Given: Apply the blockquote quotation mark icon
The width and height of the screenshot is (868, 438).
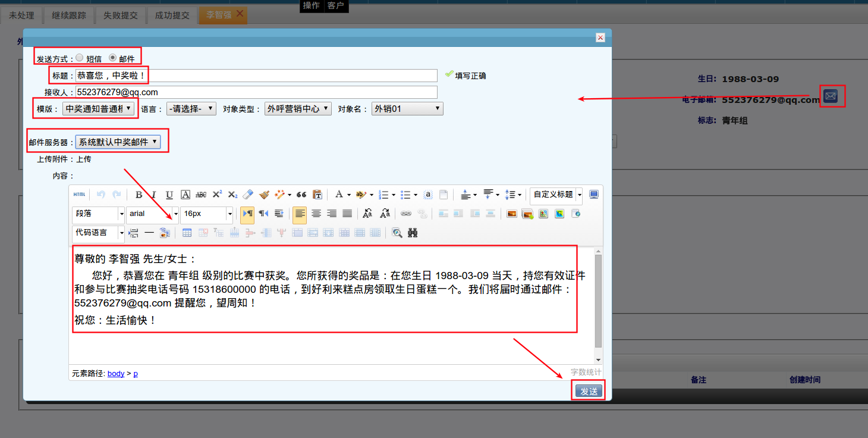Looking at the screenshot, I should point(301,195).
